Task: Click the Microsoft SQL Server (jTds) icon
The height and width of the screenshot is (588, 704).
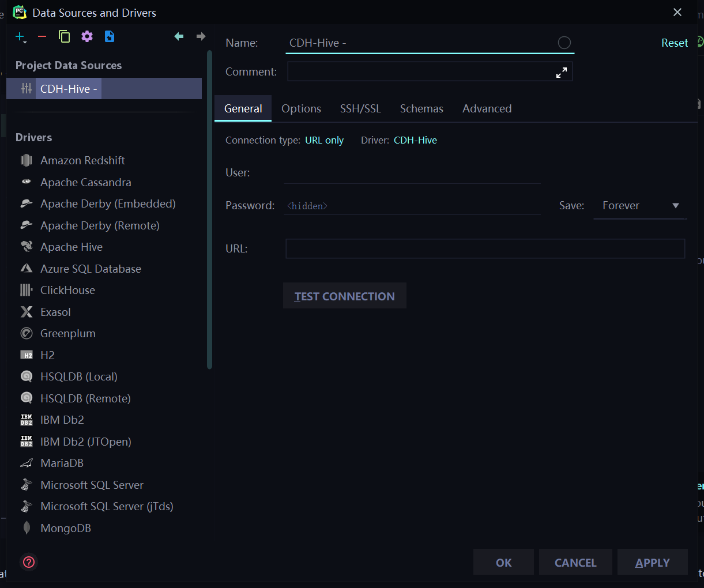Action: (x=27, y=506)
